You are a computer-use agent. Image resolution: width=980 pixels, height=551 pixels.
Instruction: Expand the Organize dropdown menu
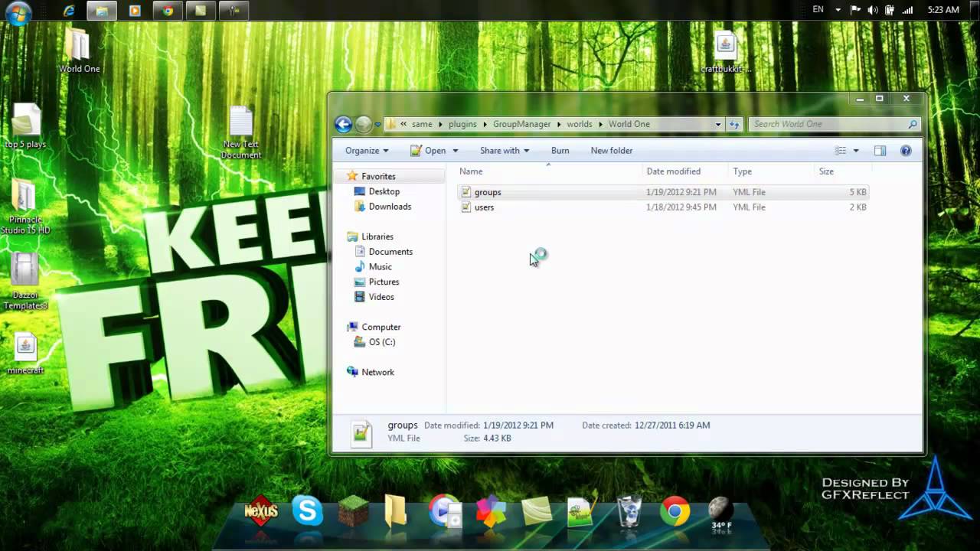coord(367,151)
